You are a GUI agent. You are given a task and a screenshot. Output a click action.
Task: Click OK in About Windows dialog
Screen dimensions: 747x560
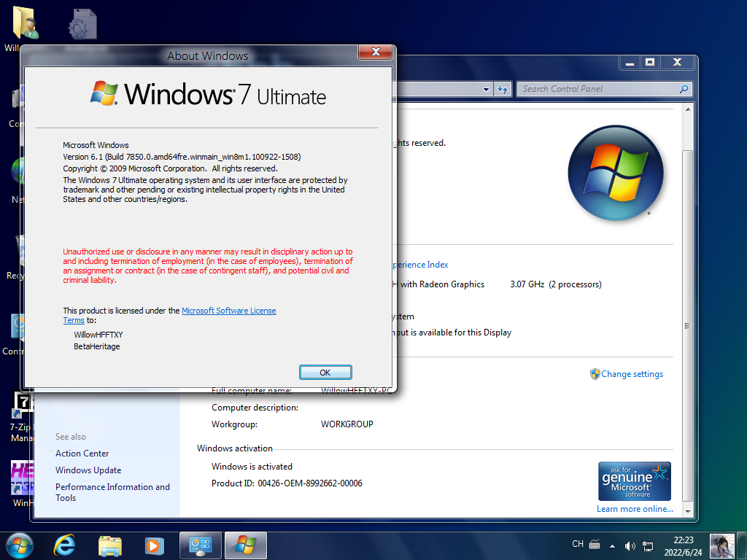pos(325,373)
